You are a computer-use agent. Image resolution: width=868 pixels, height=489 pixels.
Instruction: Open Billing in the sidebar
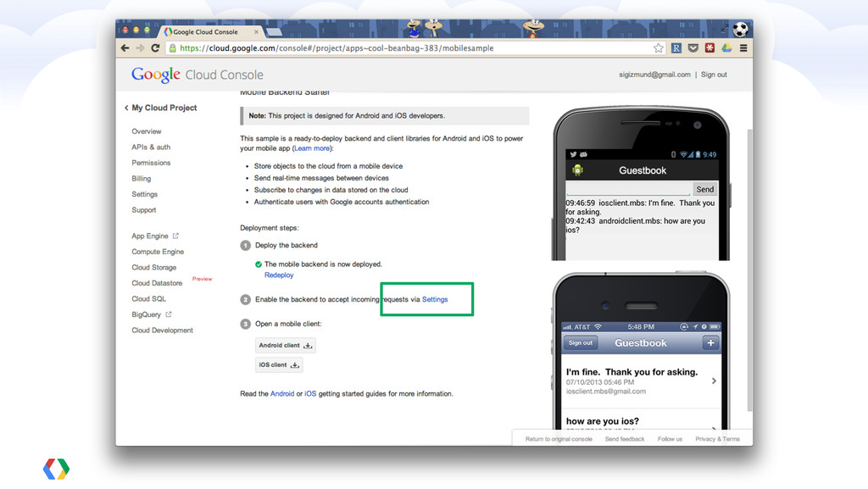pyautogui.click(x=141, y=179)
